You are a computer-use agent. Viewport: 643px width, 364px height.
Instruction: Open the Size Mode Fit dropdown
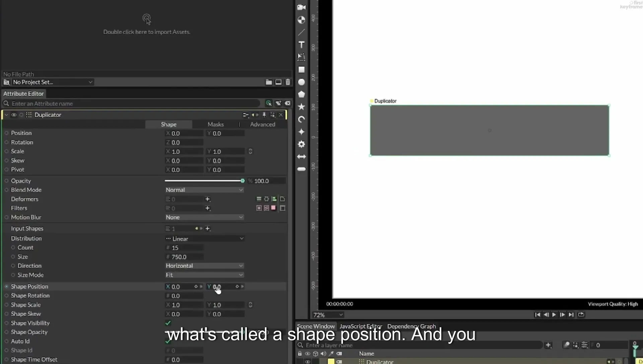[x=204, y=275]
